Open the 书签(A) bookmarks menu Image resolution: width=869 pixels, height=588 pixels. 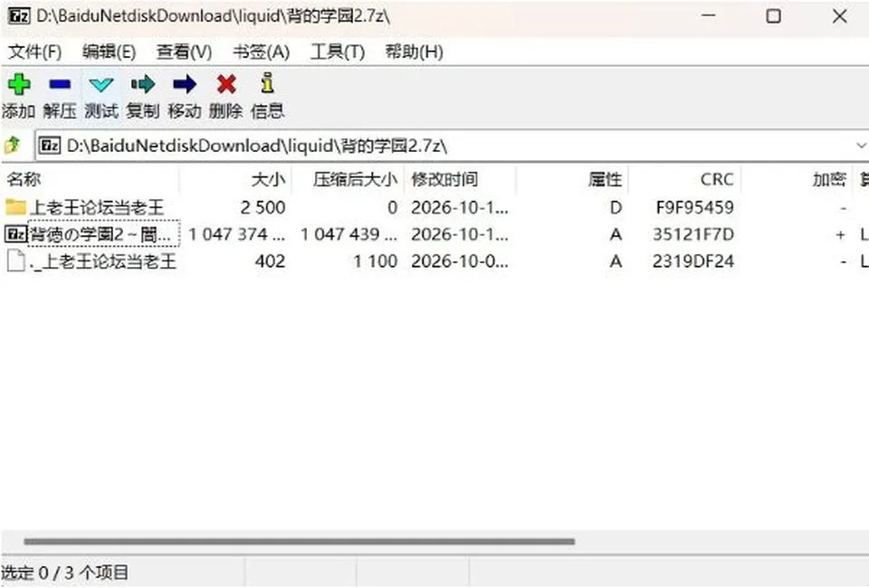click(261, 52)
